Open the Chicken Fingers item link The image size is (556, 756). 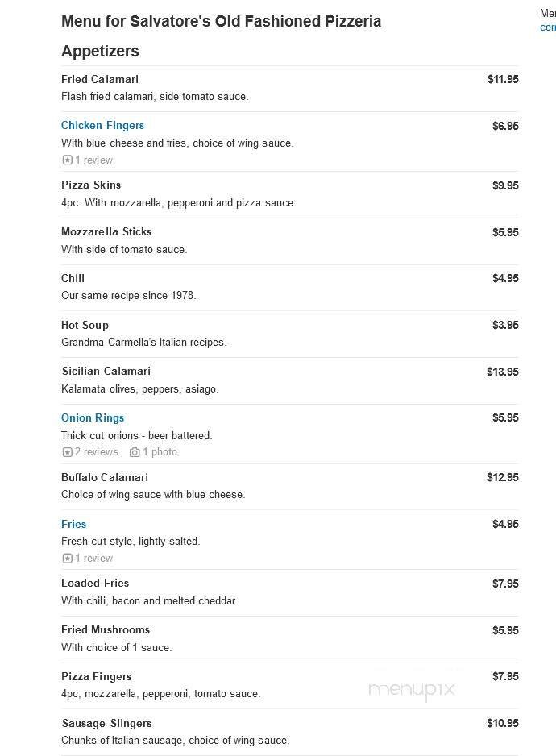click(x=102, y=126)
